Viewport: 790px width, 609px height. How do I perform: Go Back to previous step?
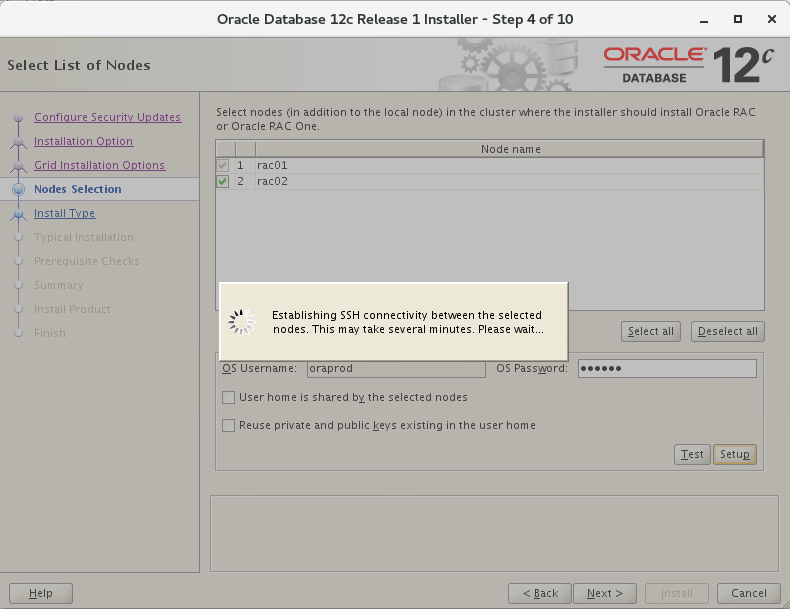tap(540, 593)
